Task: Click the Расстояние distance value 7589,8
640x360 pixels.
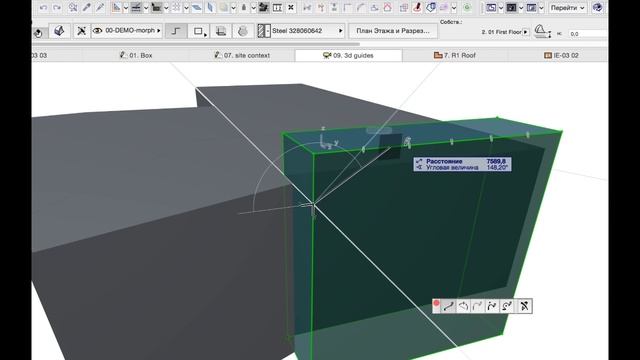Action: click(496, 161)
